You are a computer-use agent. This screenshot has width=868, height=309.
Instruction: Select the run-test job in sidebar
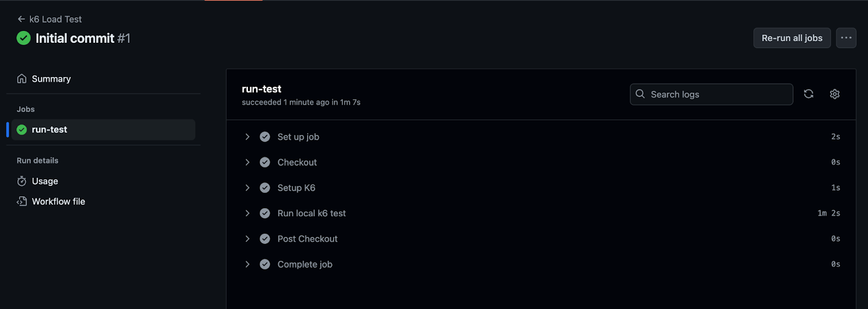(103, 130)
